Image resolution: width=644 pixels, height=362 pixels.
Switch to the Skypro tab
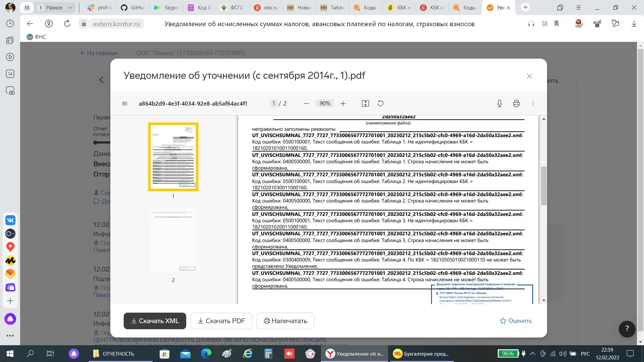167,8
